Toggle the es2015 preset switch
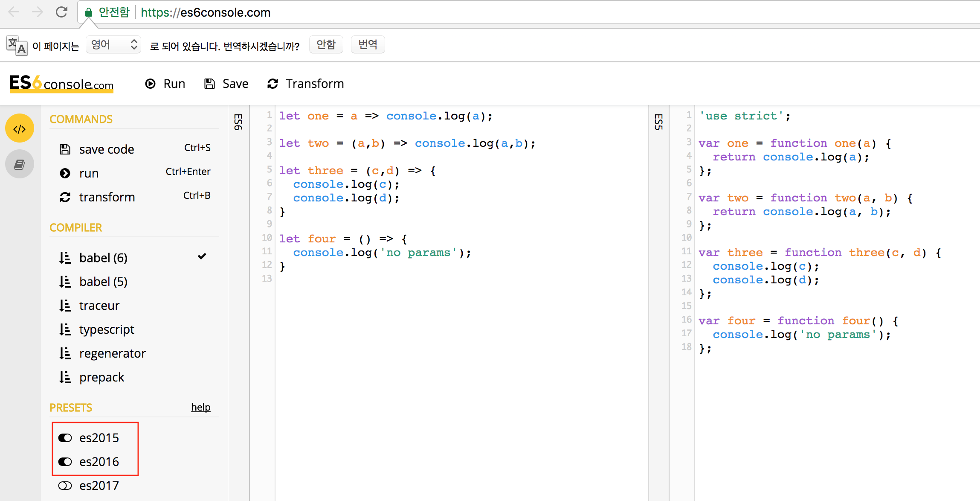 (x=65, y=438)
